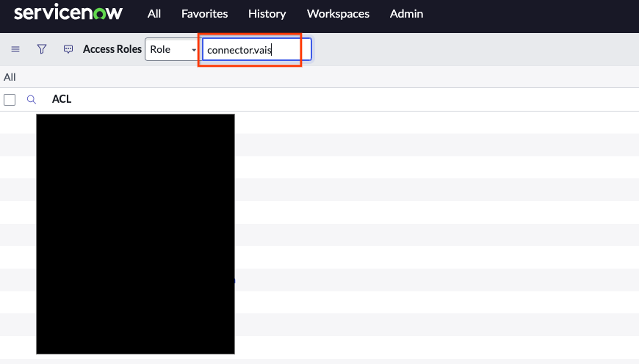Screen dimensions: 639x364
Task: Switch to the Workspaces menu
Action: coord(338,14)
